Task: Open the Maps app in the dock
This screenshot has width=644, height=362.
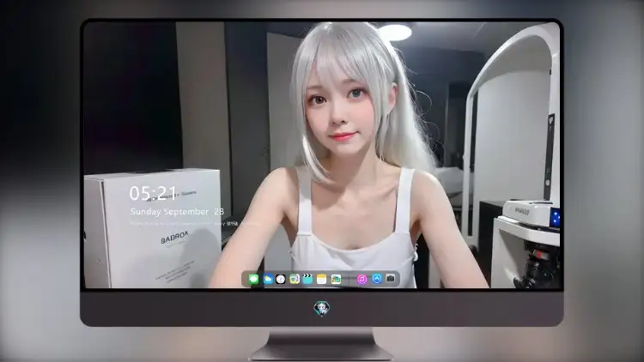Action: pyautogui.click(x=294, y=280)
